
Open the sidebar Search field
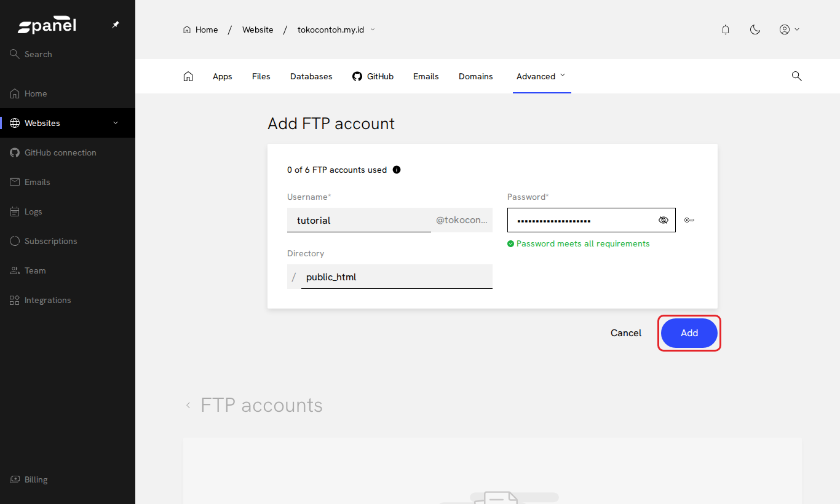pyautogui.click(x=68, y=54)
